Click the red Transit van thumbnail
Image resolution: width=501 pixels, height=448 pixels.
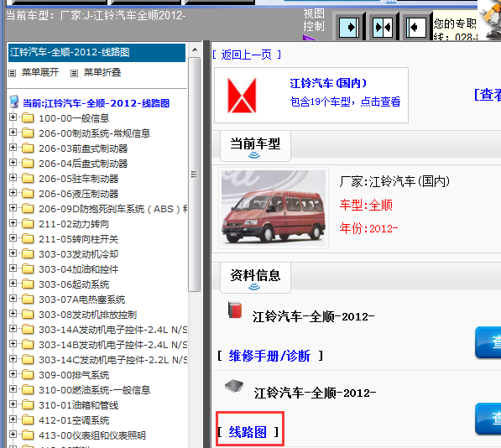tap(274, 208)
